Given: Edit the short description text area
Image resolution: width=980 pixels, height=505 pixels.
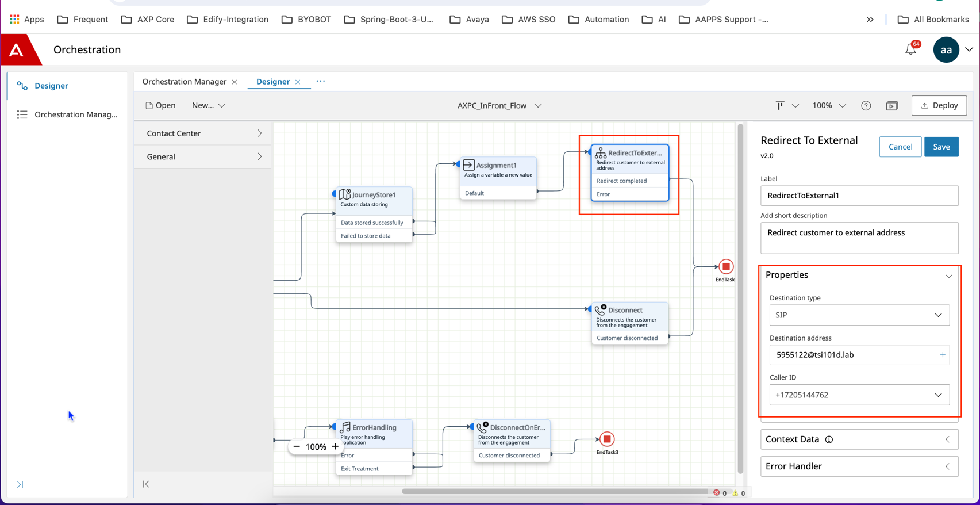Looking at the screenshot, I should pos(859,238).
